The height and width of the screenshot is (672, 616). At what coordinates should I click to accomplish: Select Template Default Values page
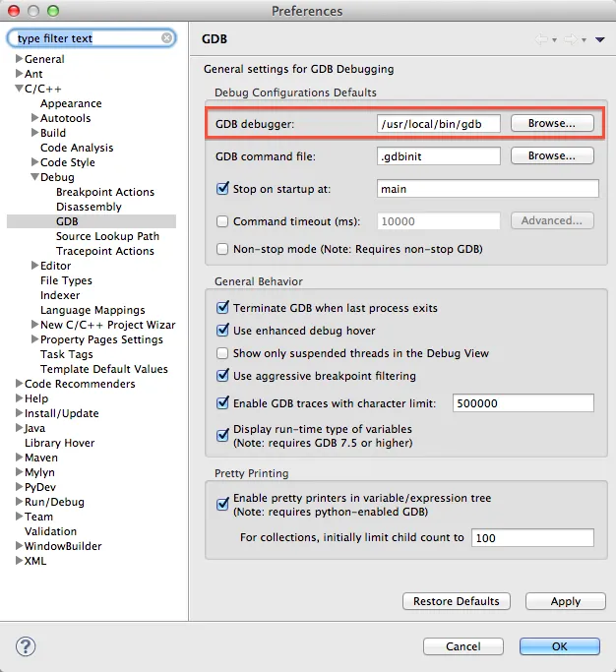(x=104, y=369)
